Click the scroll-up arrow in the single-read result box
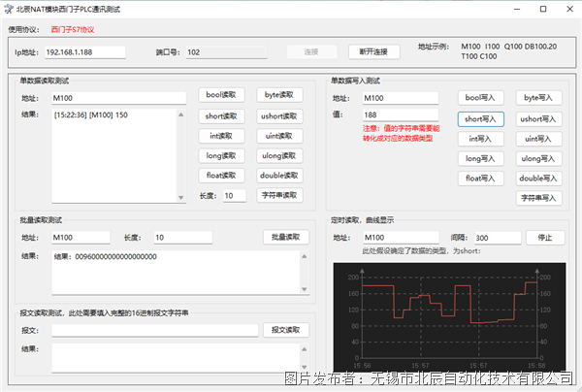582x392 pixels. click(x=180, y=114)
